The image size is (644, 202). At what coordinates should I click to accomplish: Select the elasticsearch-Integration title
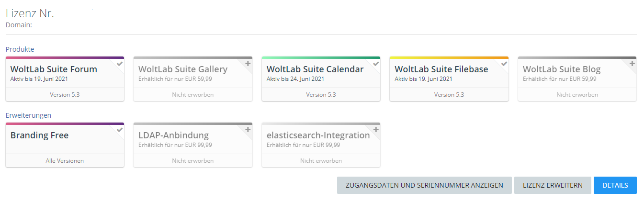(318, 135)
